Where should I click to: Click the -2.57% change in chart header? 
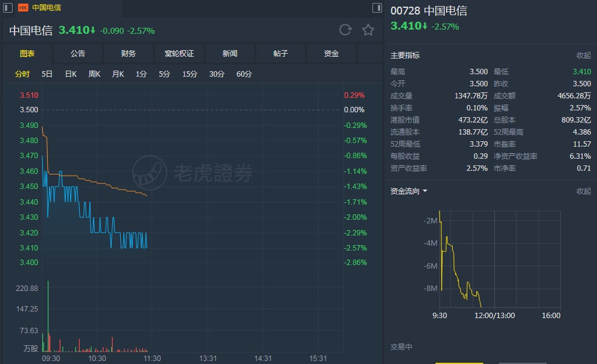[141, 31]
